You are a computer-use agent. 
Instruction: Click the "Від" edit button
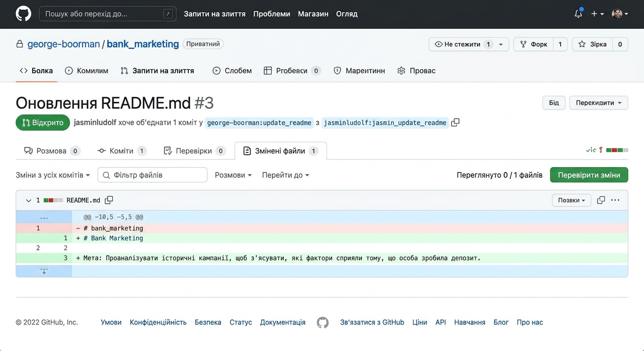tap(554, 103)
